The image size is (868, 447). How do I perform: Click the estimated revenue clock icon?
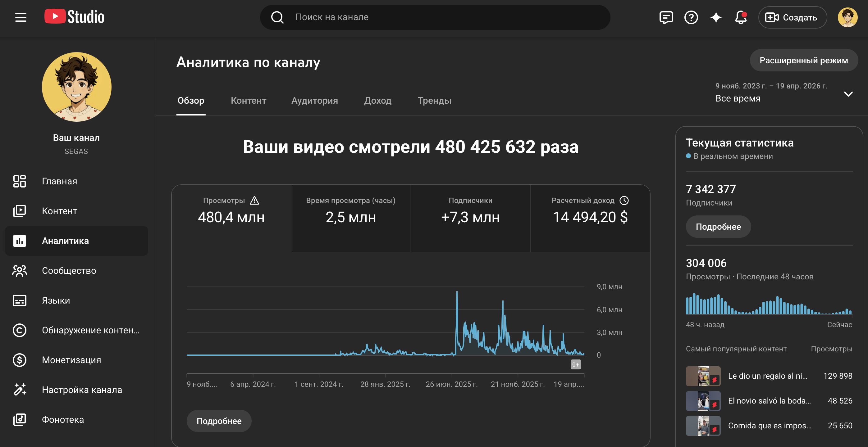point(624,201)
